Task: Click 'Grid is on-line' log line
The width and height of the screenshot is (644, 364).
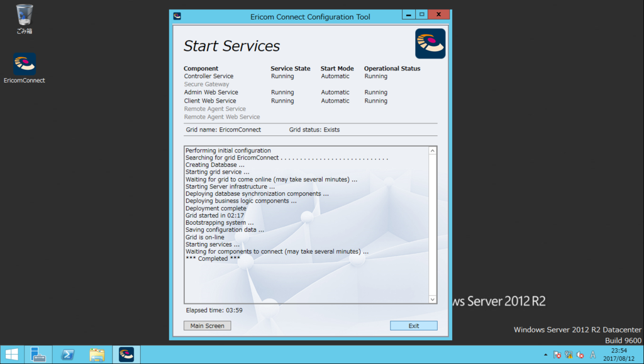Action: click(x=205, y=237)
